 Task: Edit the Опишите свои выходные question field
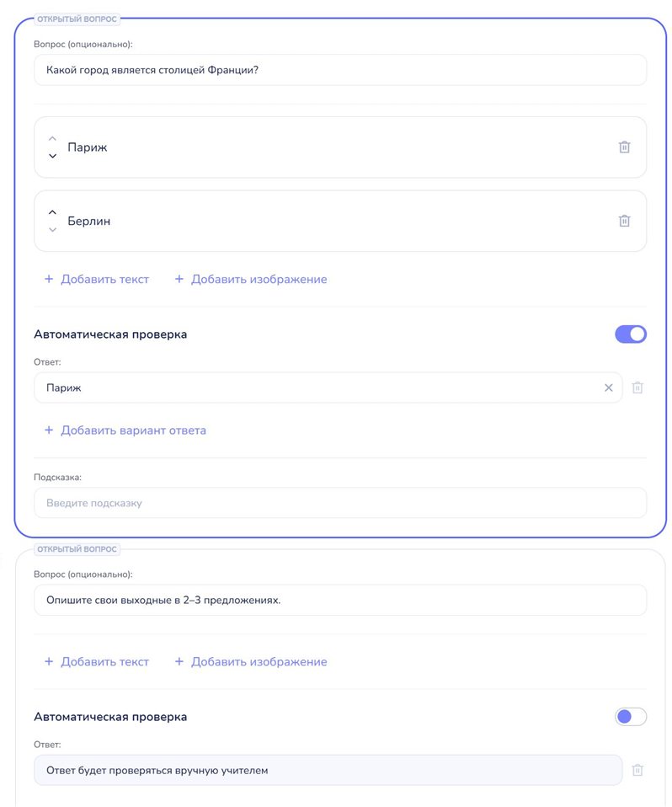(340, 600)
